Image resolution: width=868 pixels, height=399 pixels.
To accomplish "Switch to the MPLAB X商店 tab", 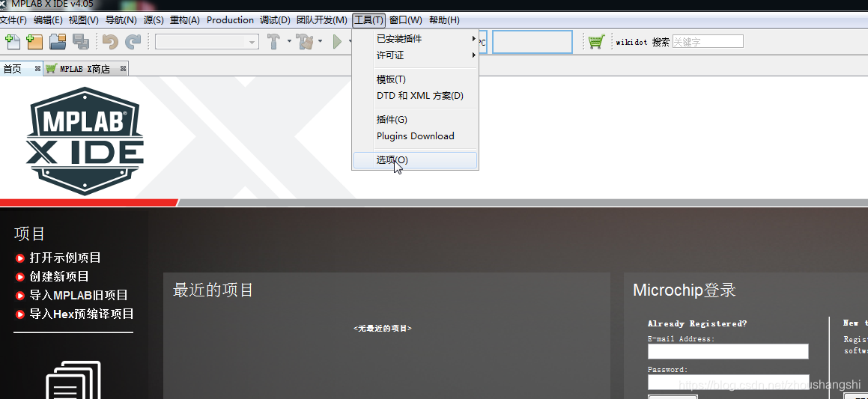I will 86,69.
